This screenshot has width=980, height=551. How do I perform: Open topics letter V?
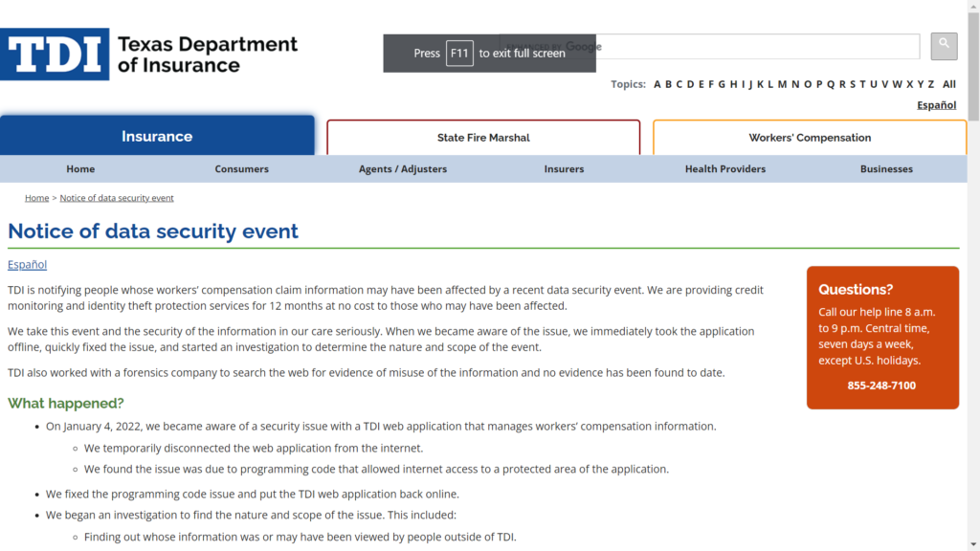(885, 84)
